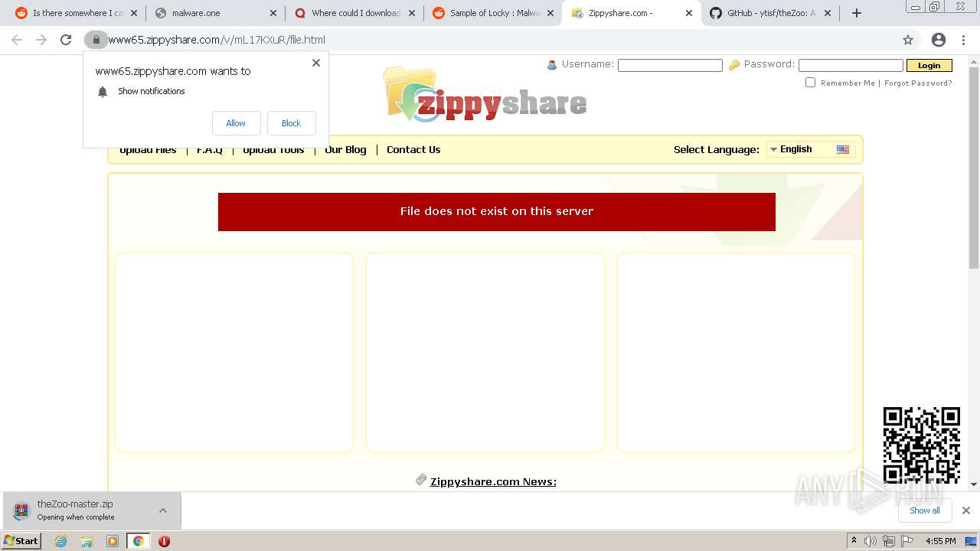Close the downloads bar
Screen dimensions: 980x551
click(966, 510)
